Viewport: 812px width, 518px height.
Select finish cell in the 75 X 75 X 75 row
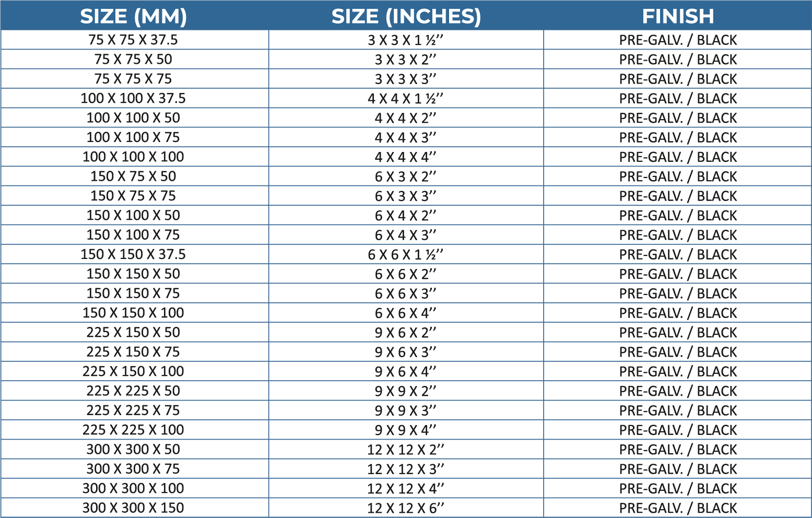[x=678, y=79]
